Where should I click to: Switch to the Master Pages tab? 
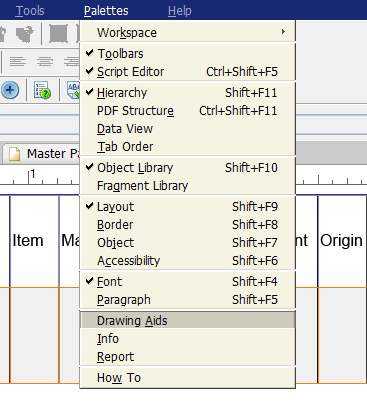42,154
